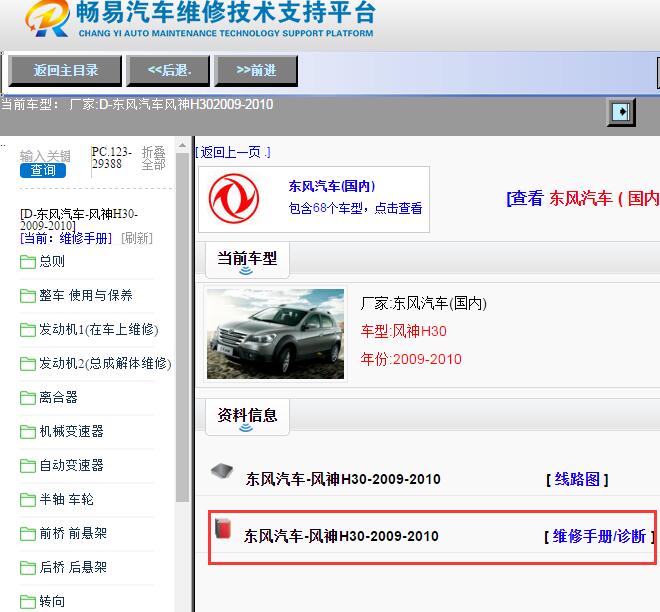Click the gray chip icon beside 线路图 row
660x612 pixels.
222,471
